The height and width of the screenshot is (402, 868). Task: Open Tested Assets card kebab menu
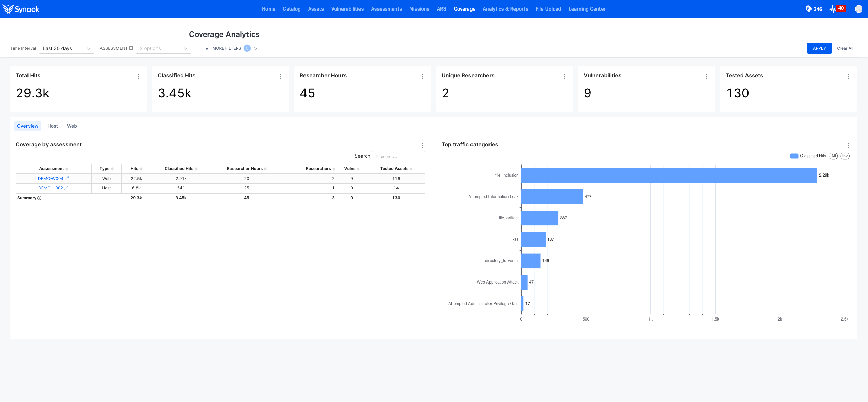(x=849, y=77)
